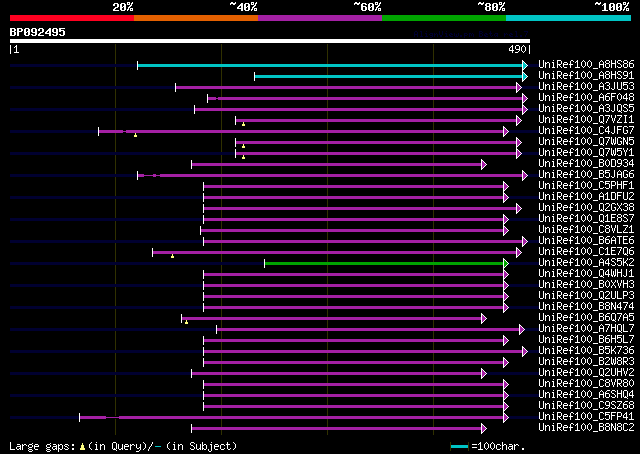The image size is (640, 454).
Task: Click the yellow gap marker under the UniRef100_C1E7Q6 bar
Action: [172, 256]
